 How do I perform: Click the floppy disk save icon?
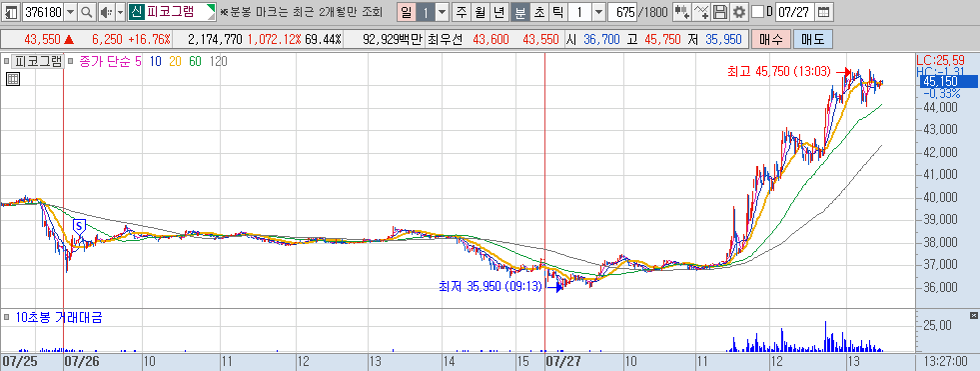[x=720, y=12]
